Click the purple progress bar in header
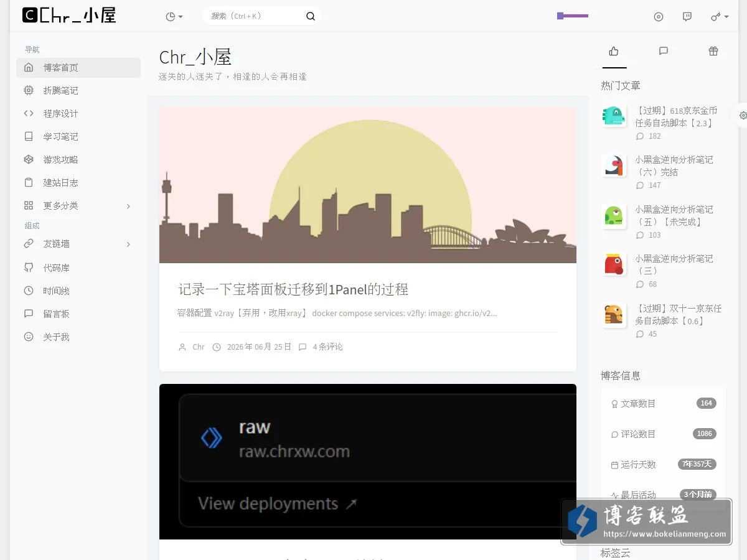The width and height of the screenshot is (747, 560). [x=573, y=16]
